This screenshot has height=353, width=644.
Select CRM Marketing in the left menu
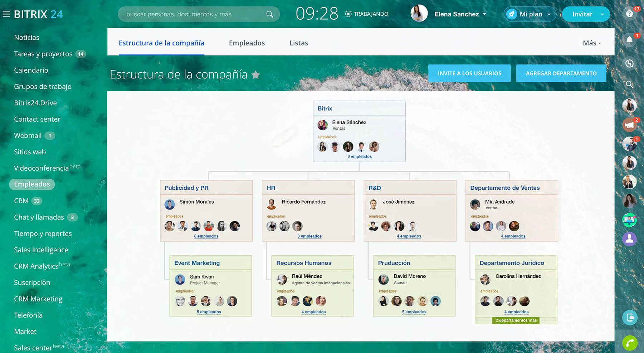pyautogui.click(x=38, y=299)
